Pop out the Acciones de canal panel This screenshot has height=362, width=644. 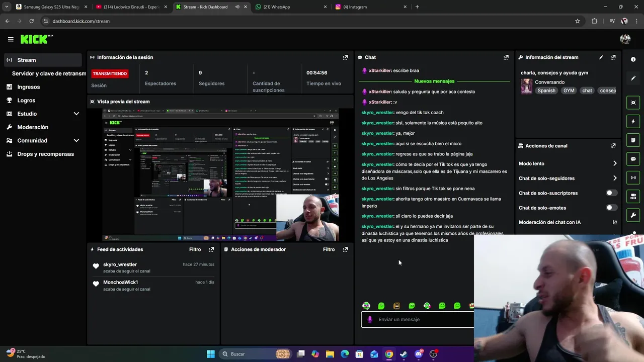(x=613, y=146)
